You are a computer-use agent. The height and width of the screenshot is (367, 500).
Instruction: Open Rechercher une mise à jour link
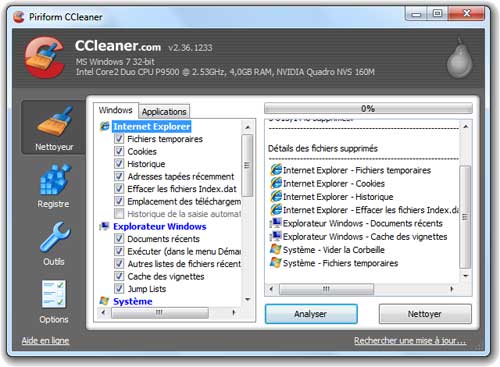click(x=410, y=340)
